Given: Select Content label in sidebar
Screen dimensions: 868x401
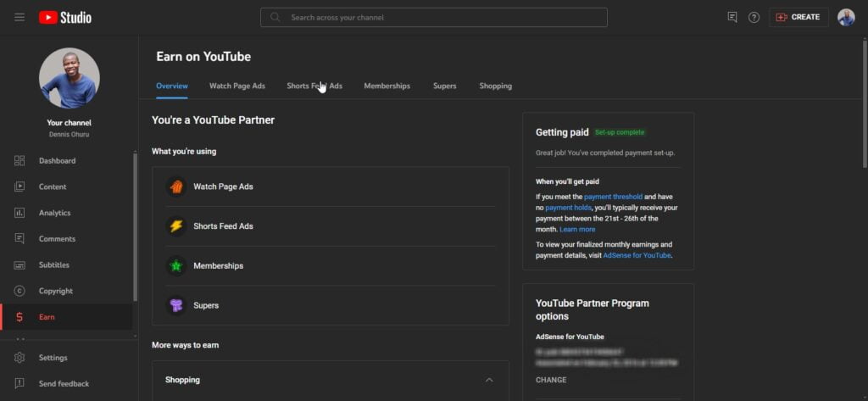Looking at the screenshot, I should tap(53, 187).
